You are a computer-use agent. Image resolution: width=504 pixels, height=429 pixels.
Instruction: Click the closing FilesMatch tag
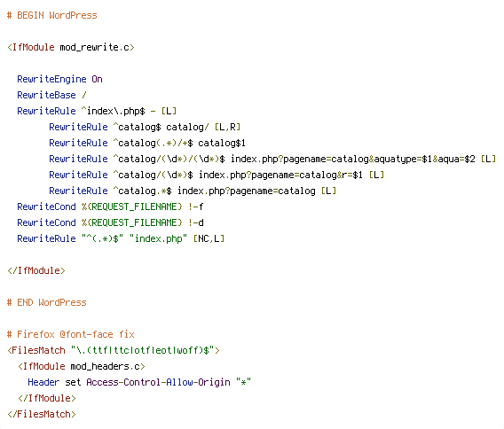[x=42, y=414]
